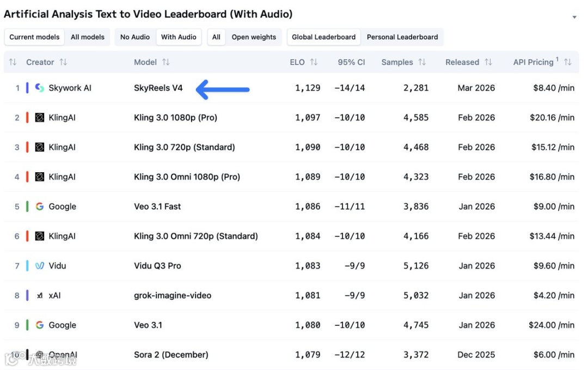Click KlingAI logo in Kling 3.0 Omni 1080p row
Viewport: 588px width, 370px height.
tap(39, 177)
